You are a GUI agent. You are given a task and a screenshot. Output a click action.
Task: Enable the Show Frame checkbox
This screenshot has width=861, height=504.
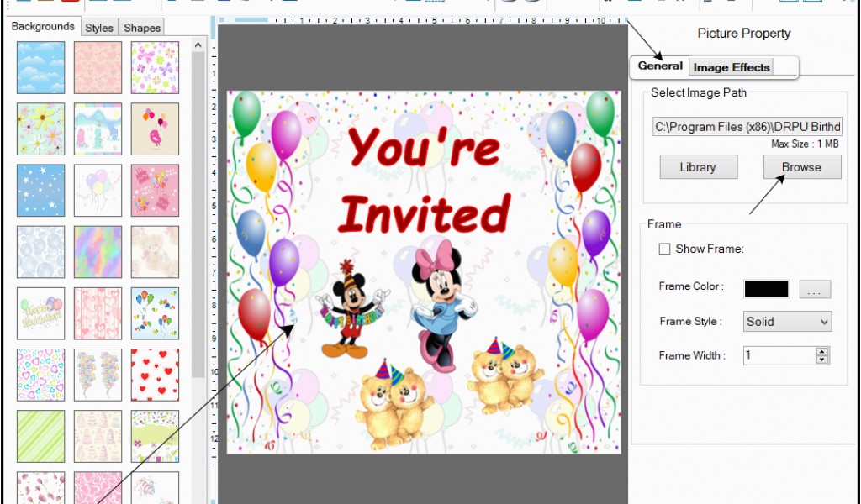tap(664, 249)
